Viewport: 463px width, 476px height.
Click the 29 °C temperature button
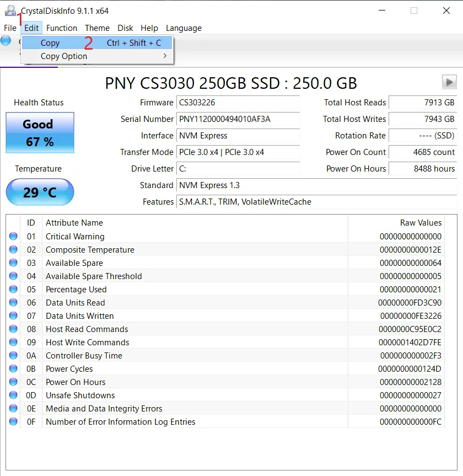[40, 192]
